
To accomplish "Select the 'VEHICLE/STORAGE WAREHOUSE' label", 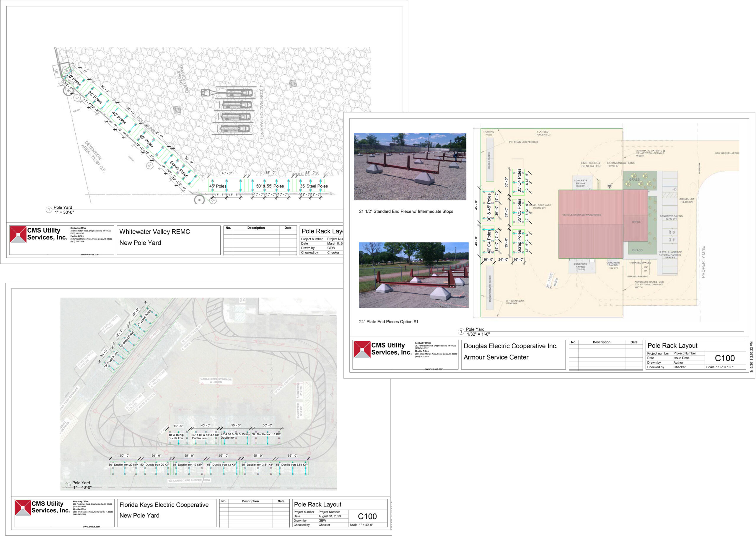I will (582, 215).
